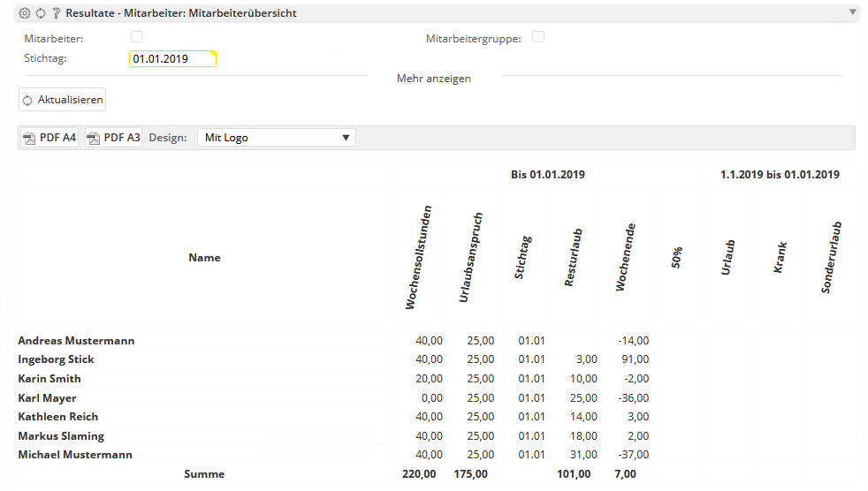
Task: Collapse the Resultate panel with the header arrow
Action: pyautogui.click(x=852, y=12)
